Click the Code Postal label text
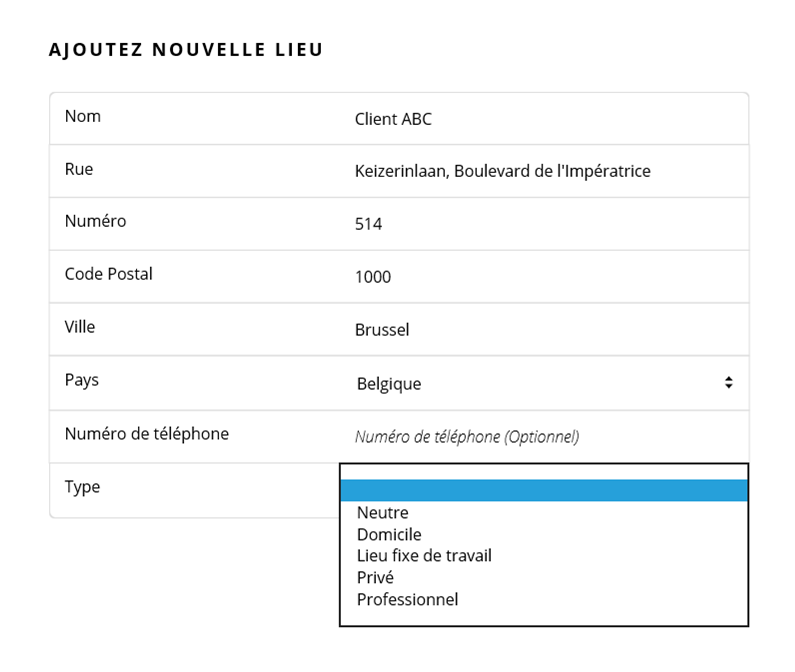795x672 pixels. 108,274
